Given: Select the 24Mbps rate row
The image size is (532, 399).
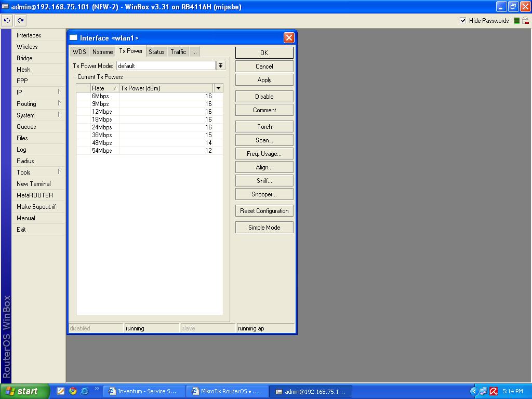Looking at the screenshot, I should [x=149, y=127].
